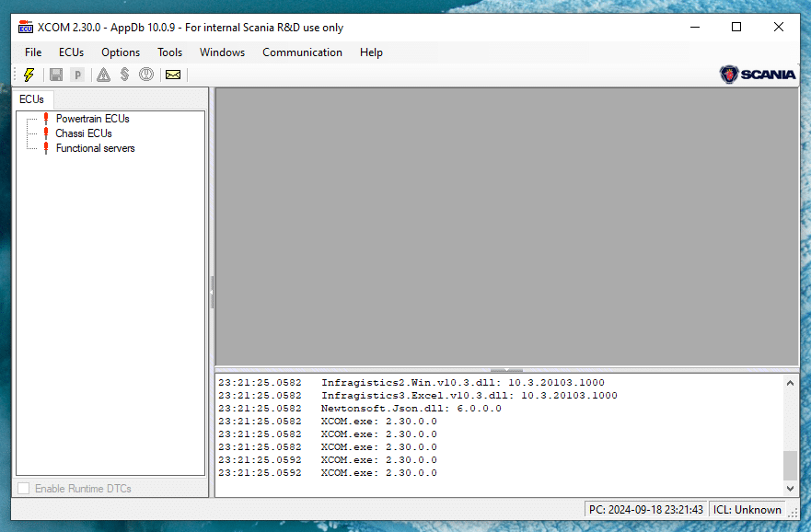Click the floppy disk save icon
This screenshot has width=811, height=532.
(56, 75)
